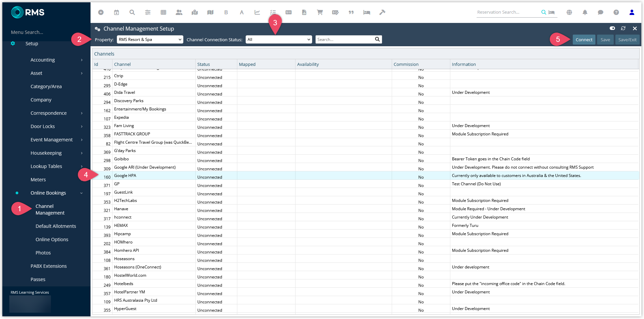Open PABX Extensions in sidebar
This screenshot has width=644, height=319.
coord(49,266)
